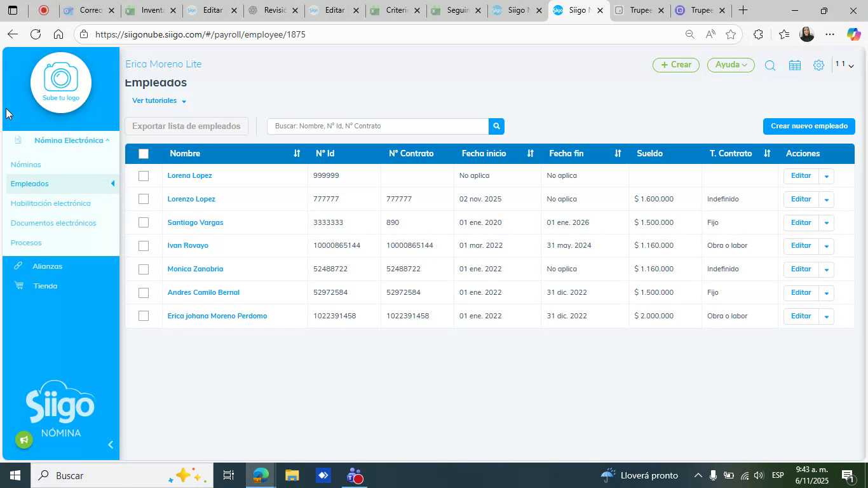Screen dimensions: 868x488
Task: Check the Monica Zanabria row checkbox
Action: (144, 269)
